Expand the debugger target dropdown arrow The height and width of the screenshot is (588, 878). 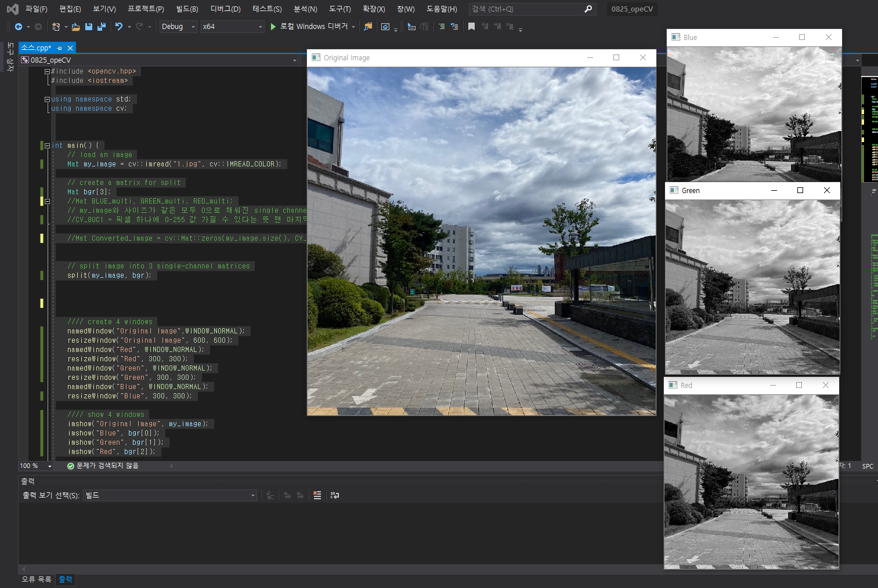coord(353,27)
